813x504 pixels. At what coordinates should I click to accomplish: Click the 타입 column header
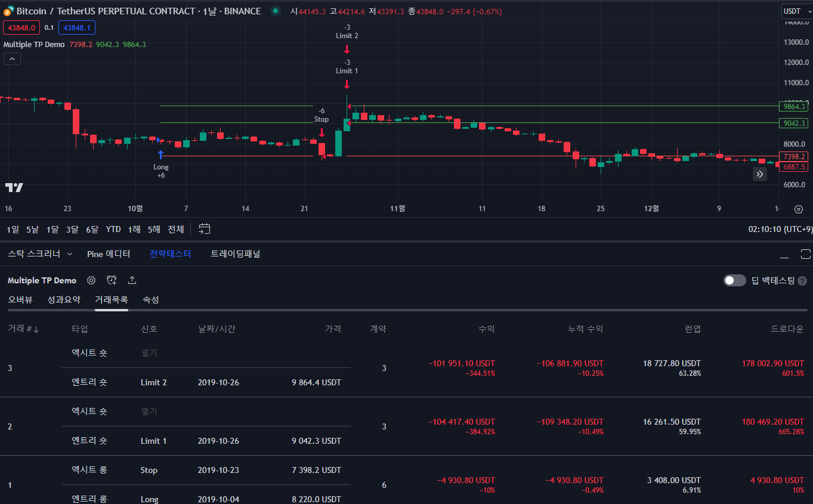[x=80, y=329]
